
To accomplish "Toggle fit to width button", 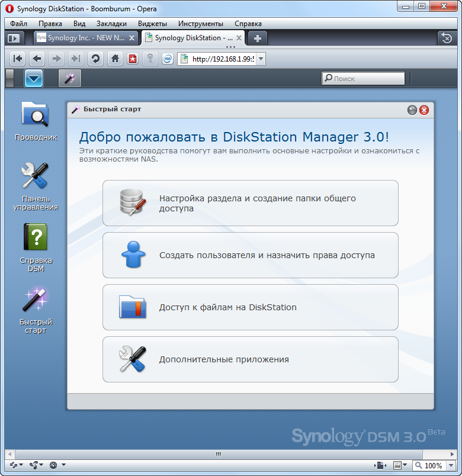I will pyautogui.click(x=380, y=465).
